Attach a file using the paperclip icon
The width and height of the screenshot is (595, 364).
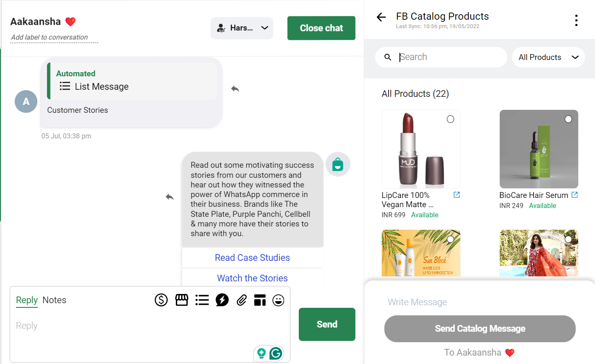[x=241, y=300]
